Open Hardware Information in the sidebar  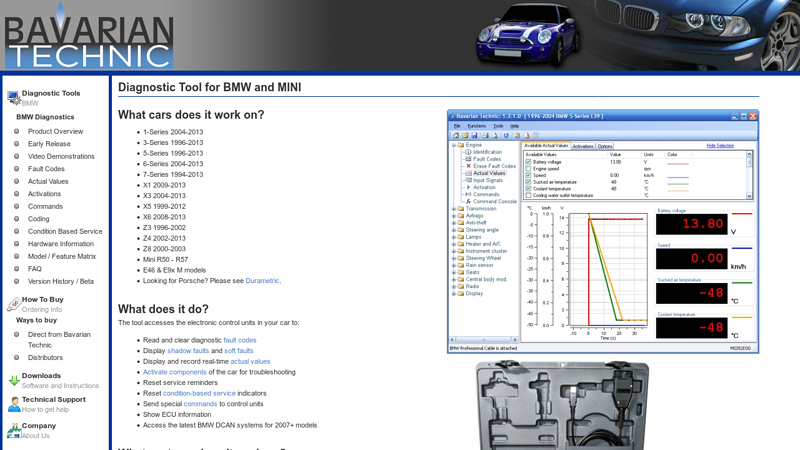click(61, 244)
